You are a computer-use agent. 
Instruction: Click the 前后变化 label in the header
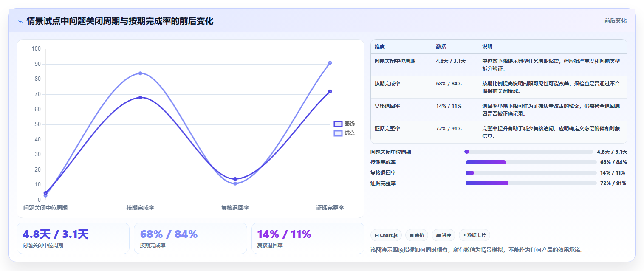click(x=615, y=21)
